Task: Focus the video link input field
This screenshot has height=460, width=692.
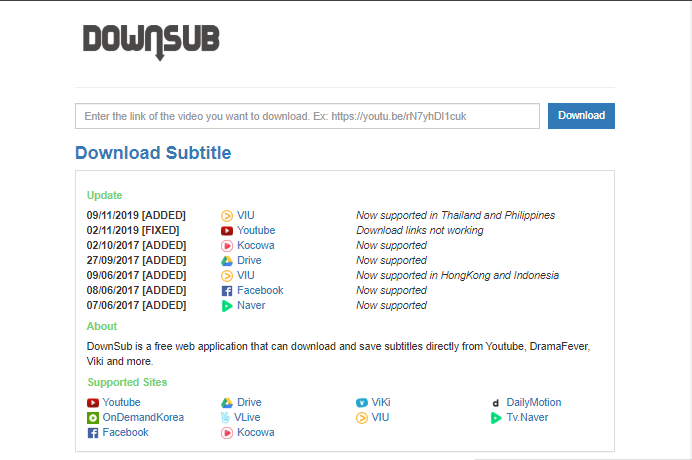Action: coord(307,116)
